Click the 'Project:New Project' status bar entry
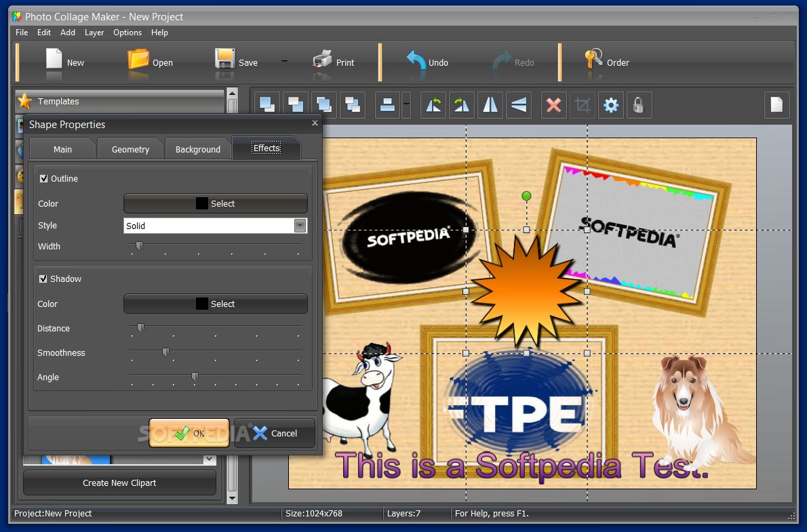The height and width of the screenshot is (532, 807). point(52,514)
